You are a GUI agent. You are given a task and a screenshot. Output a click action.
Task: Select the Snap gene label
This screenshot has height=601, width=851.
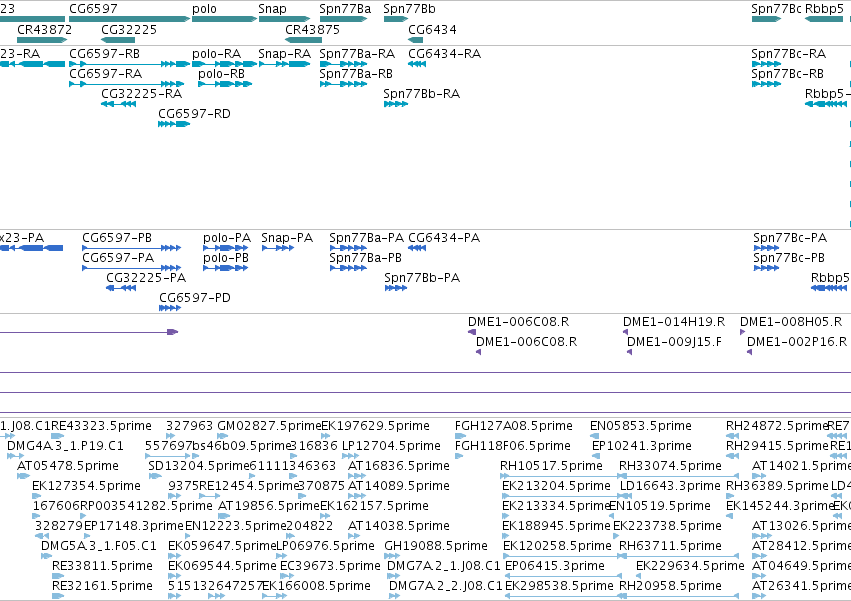[x=272, y=9]
